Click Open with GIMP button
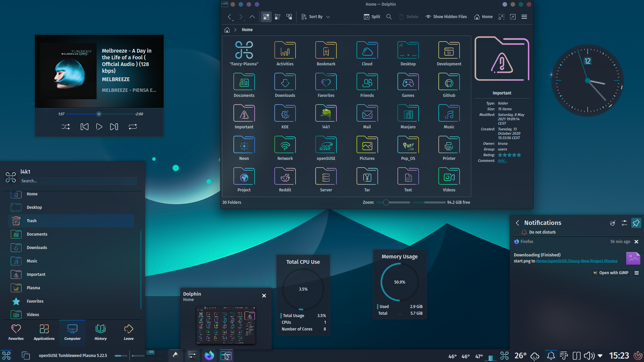 click(x=611, y=273)
